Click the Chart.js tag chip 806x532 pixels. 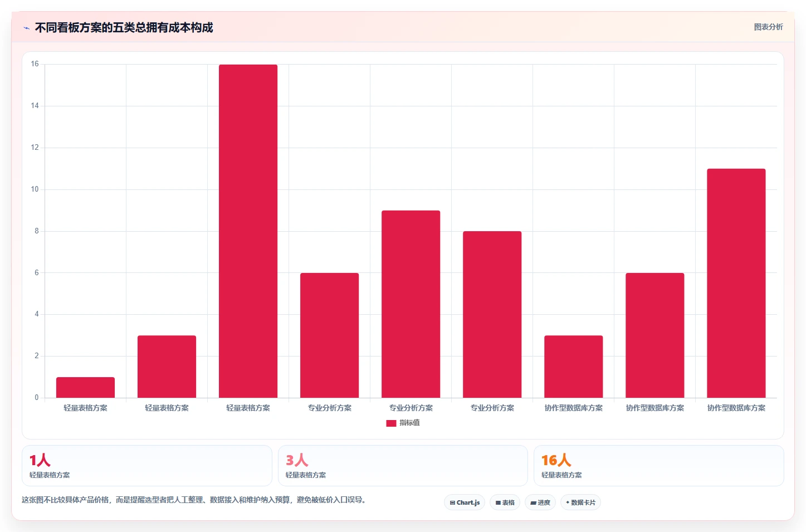pos(465,502)
